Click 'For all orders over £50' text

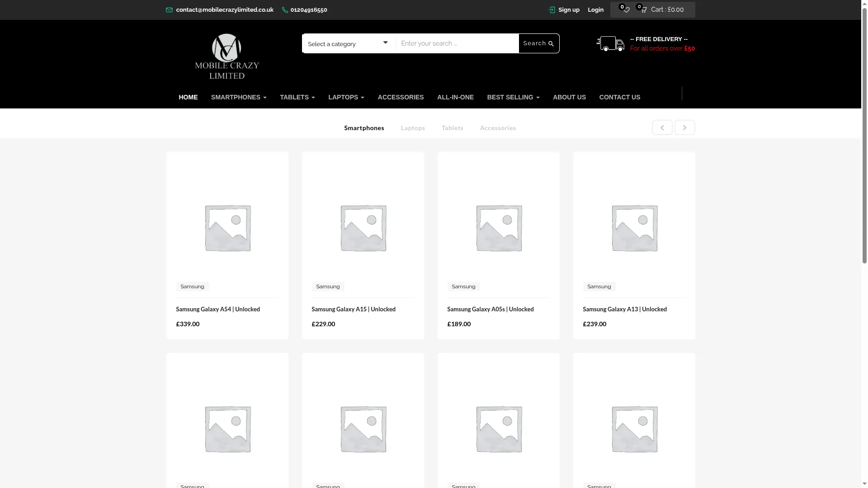click(662, 48)
